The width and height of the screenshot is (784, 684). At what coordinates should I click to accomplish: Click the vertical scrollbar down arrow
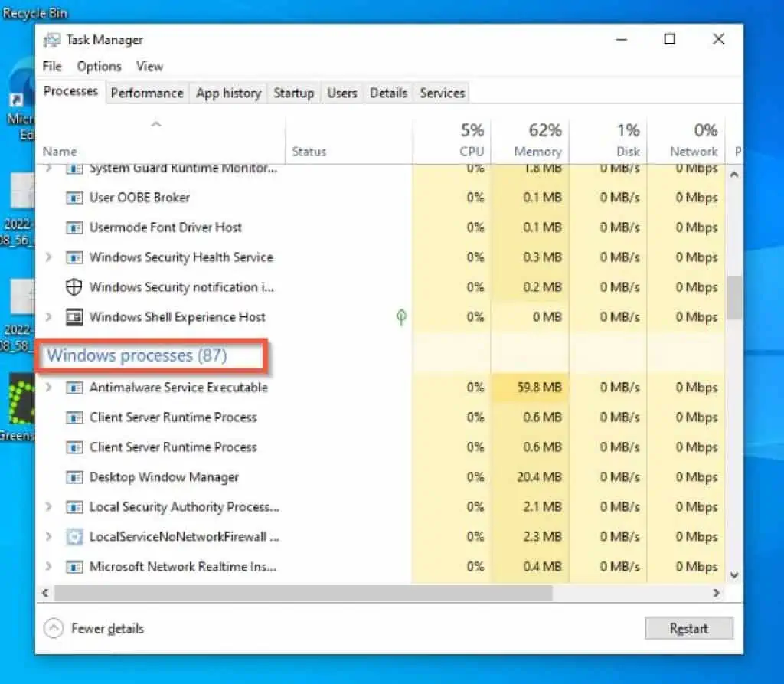pyautogui.click(x=734, y=574)
